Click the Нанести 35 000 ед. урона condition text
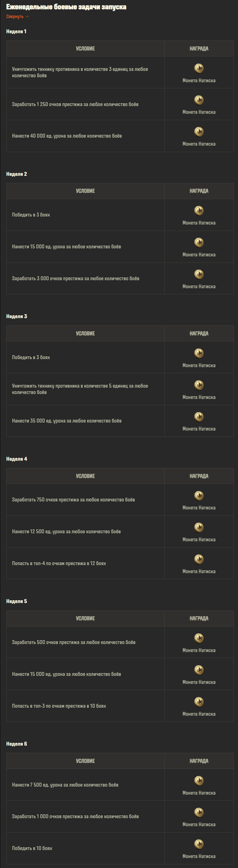238x868 pixels. click(67, 421)
